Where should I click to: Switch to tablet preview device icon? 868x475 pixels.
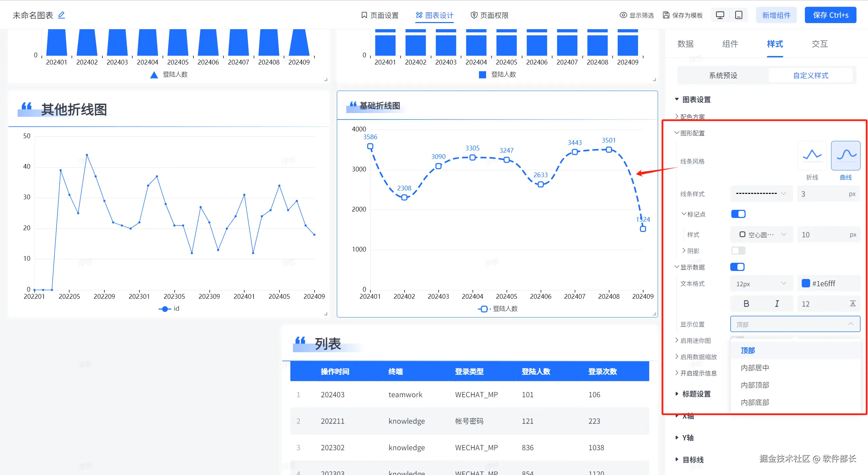tap(738, 15)
